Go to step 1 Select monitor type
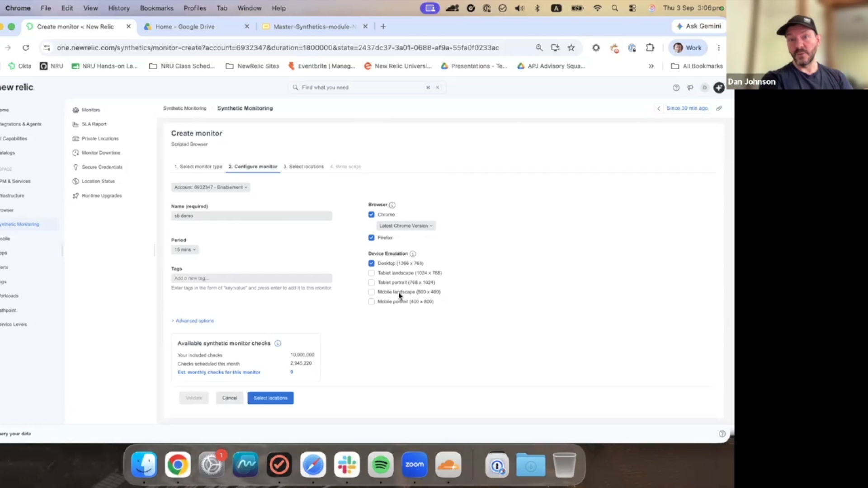This screenshot has width=868, height=488. (x=198, y=167)
